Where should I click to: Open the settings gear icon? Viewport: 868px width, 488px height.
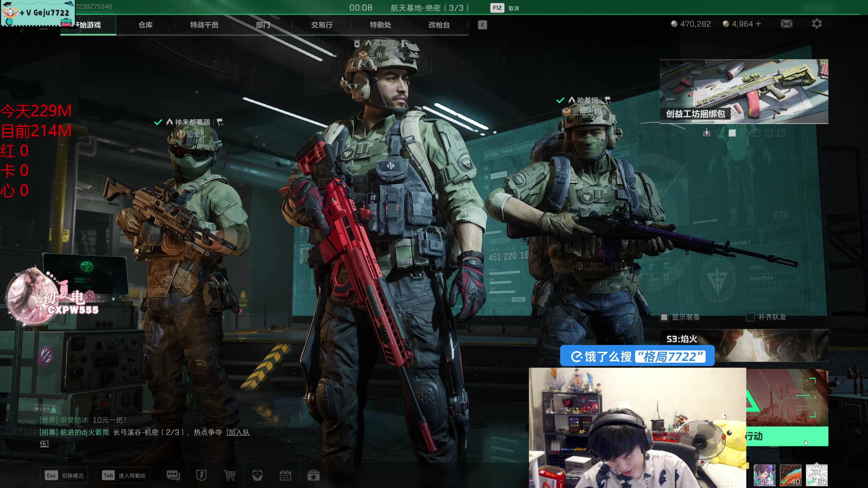coord(816,24)
